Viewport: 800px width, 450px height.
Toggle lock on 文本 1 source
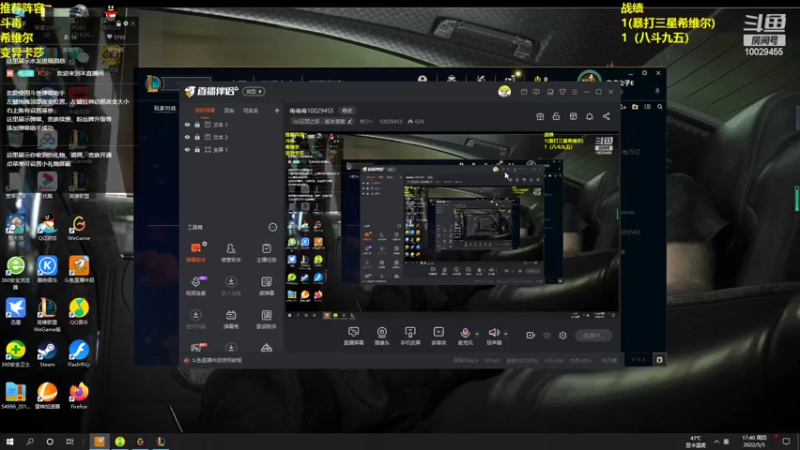[x=197, y=124]
